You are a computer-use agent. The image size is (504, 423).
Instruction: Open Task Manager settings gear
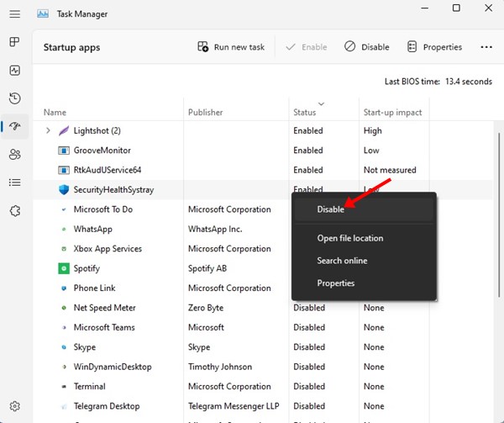tap(14, 406)
